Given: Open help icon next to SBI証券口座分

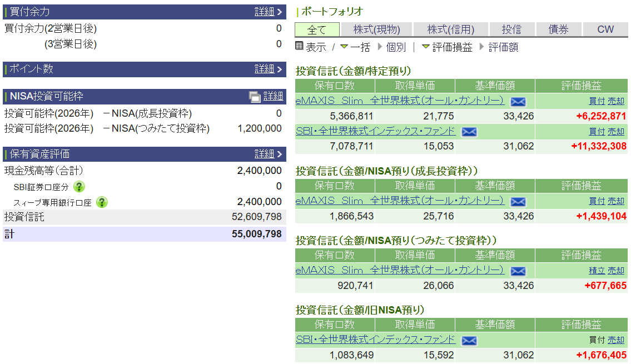Looking at the screenshot, I should (x=80, y=187).
